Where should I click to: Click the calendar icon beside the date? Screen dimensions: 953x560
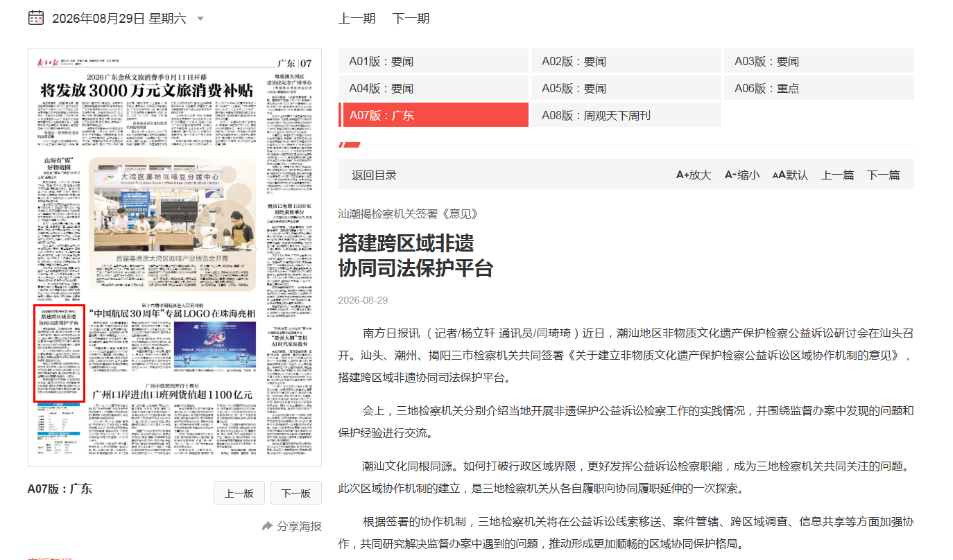[36, 17]
